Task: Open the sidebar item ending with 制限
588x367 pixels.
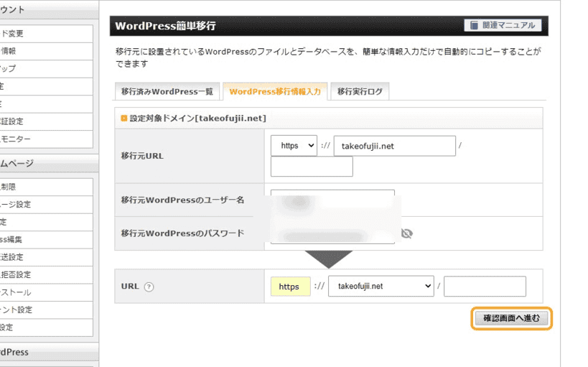Action: coord(47,187)
